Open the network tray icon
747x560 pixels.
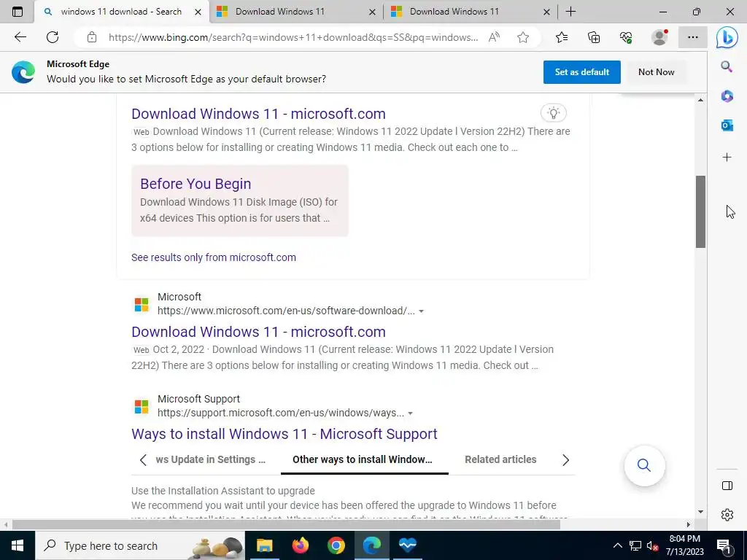pyautogui.click(x=635, y=545)
